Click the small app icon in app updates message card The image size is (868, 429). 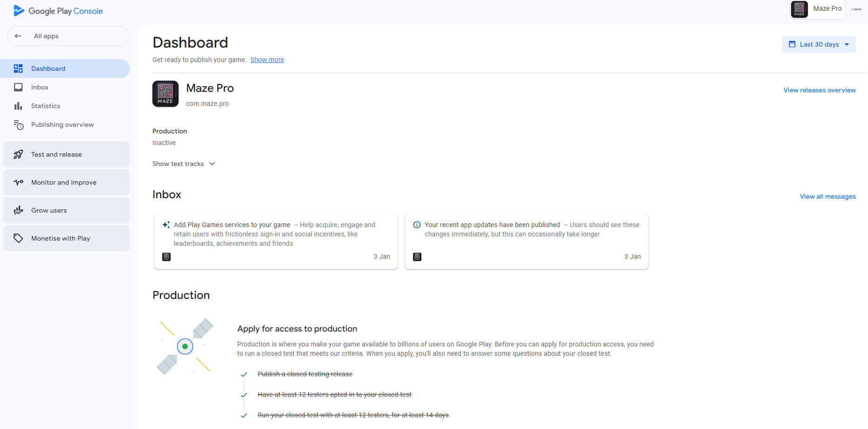tap(417, 257)
